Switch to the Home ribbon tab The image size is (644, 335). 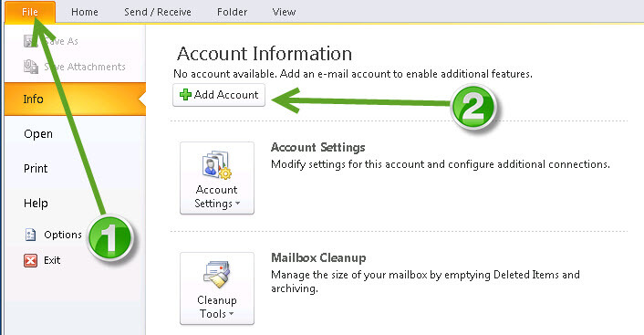coord(85,12)
